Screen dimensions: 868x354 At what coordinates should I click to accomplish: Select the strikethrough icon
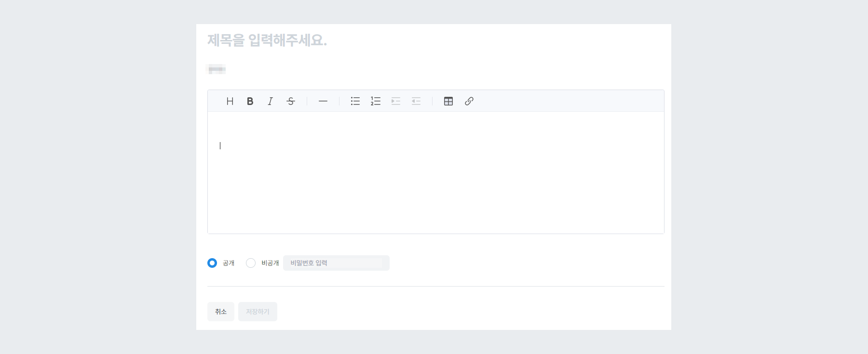pos(290,101)
